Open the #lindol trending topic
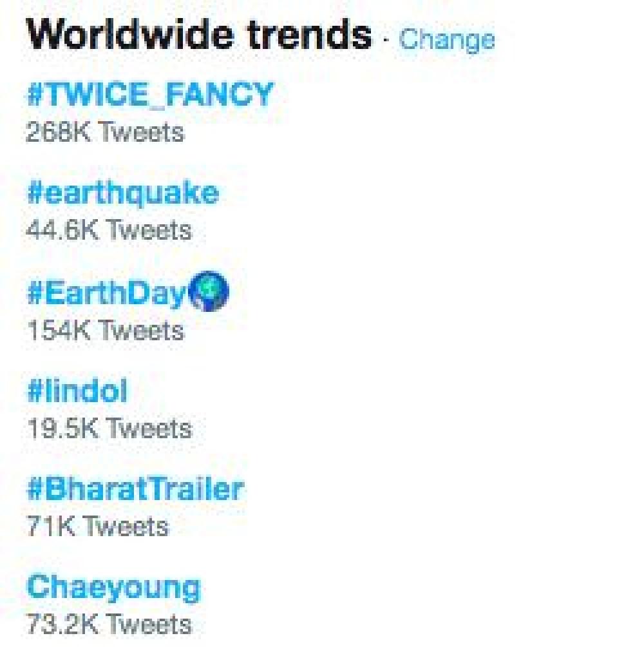 (77, 391)
